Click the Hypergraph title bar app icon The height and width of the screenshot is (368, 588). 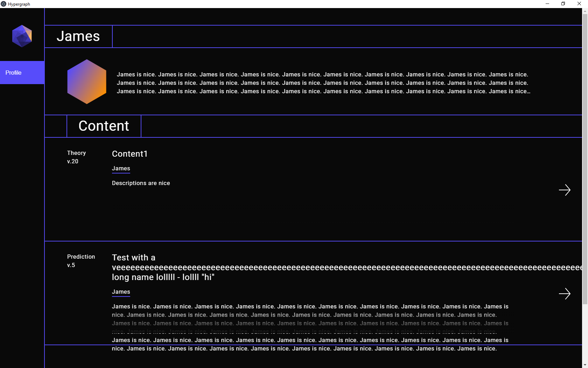pyautogui.click(x=3, y=4)
